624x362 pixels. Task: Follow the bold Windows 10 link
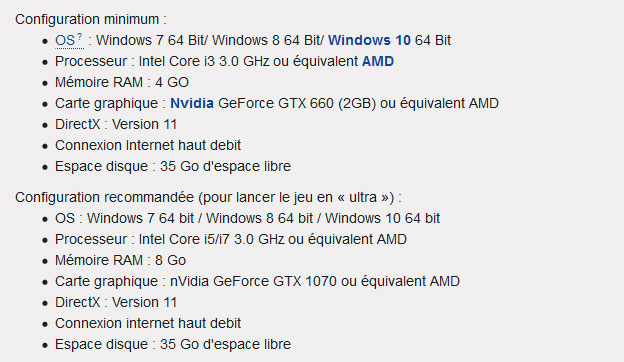[369, 40]
